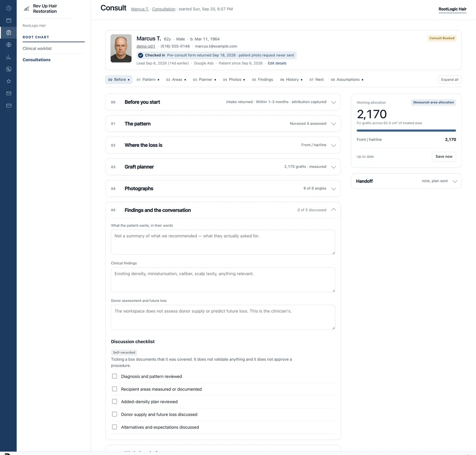
Task: Open the credit card icon in the sidebar
Action: point(9,106)
